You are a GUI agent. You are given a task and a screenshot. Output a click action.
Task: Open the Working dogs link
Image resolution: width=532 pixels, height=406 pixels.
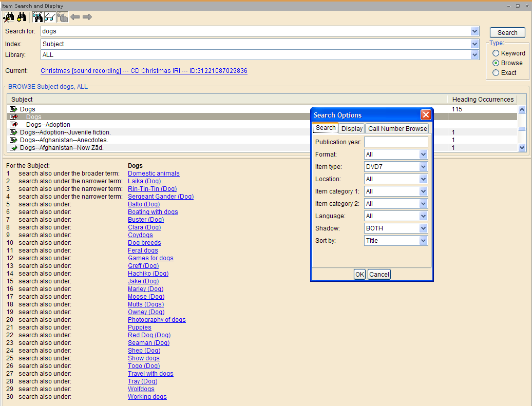point(147,397)
